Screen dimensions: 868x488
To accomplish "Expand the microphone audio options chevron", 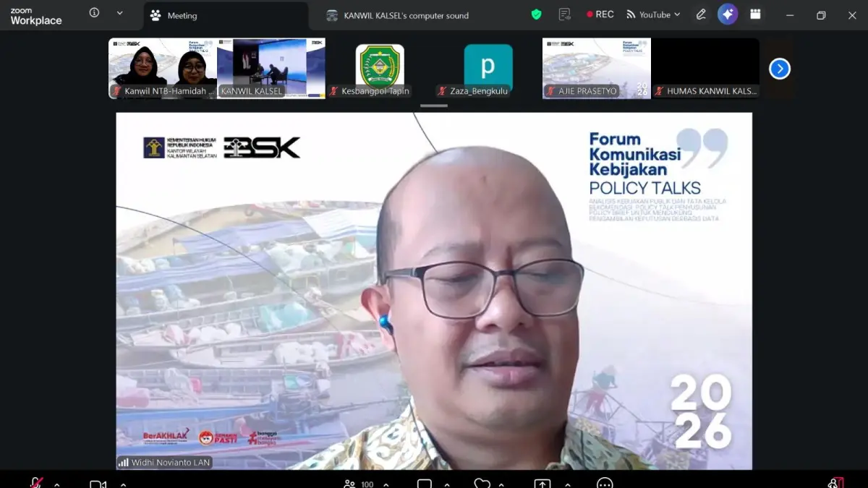I will (57, 484).
